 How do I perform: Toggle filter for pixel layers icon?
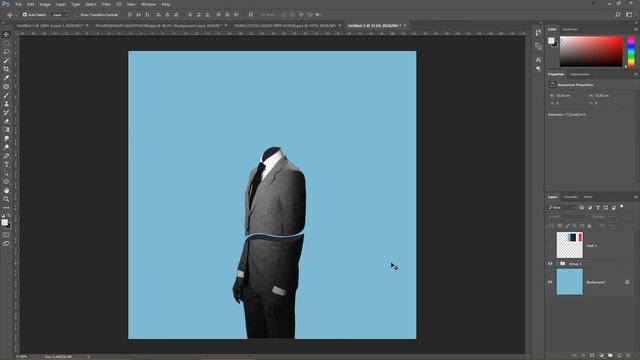pos(582,208)
